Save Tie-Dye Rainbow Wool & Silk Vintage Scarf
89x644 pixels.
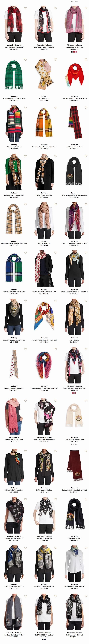click(56, 349)
